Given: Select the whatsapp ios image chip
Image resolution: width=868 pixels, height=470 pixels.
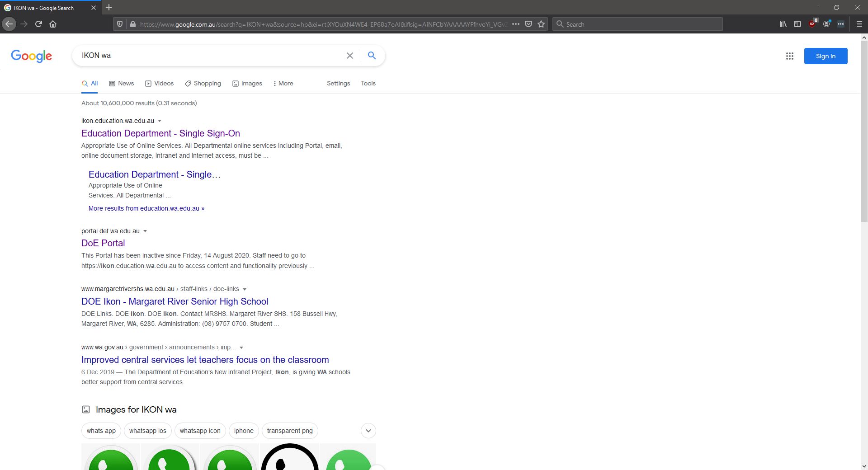Looking at the screenshot, I should point(148,431).
